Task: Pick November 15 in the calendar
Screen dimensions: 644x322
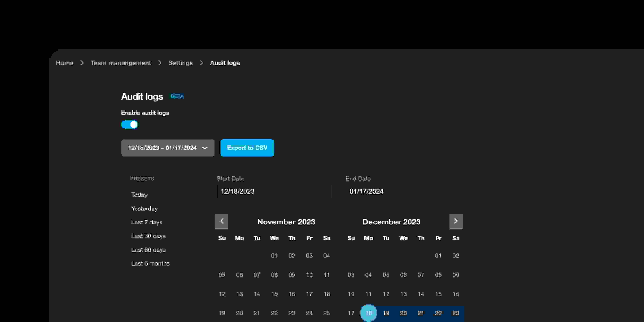Action: [274, 294]
